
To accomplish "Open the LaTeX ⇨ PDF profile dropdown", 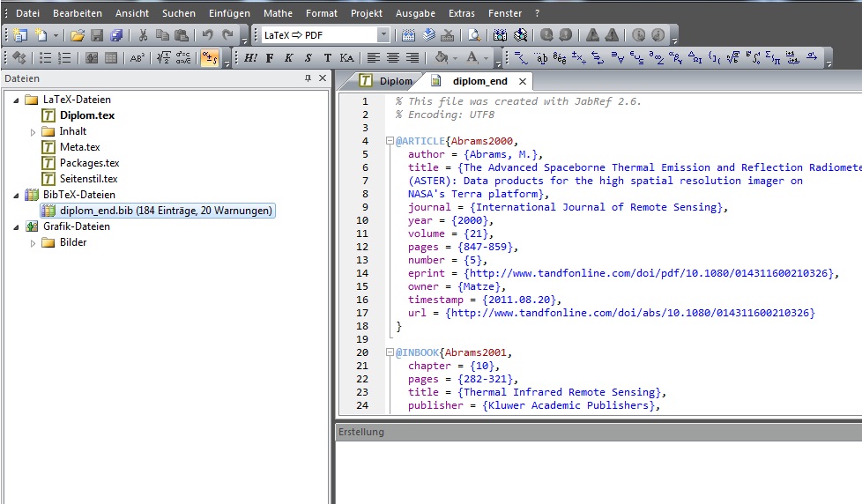I will click(x=383, y=35).
